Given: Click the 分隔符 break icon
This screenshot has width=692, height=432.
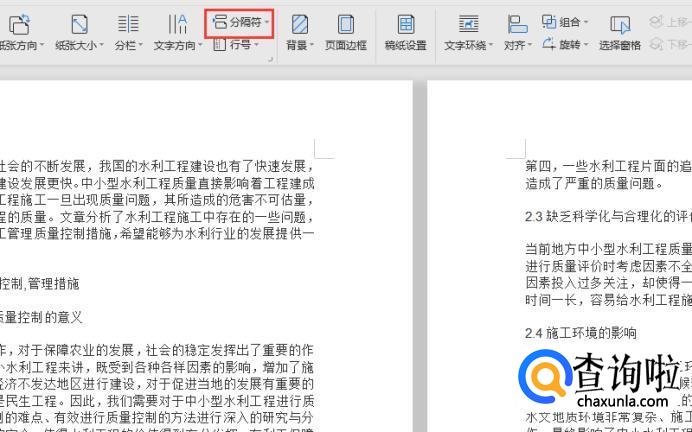Looking at the screenshot, I should pos(220,21).
